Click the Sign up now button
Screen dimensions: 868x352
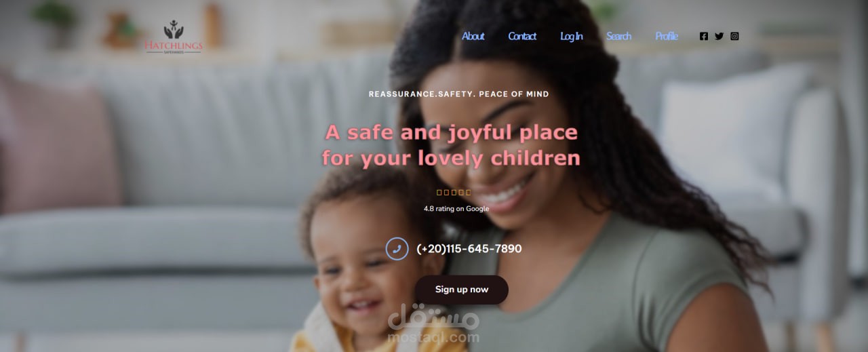pos(462,290)
